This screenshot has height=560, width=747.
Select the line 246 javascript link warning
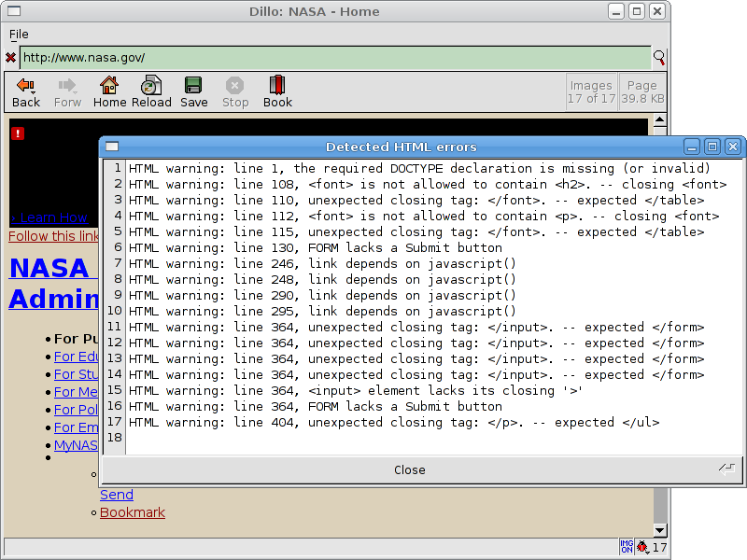322,264
